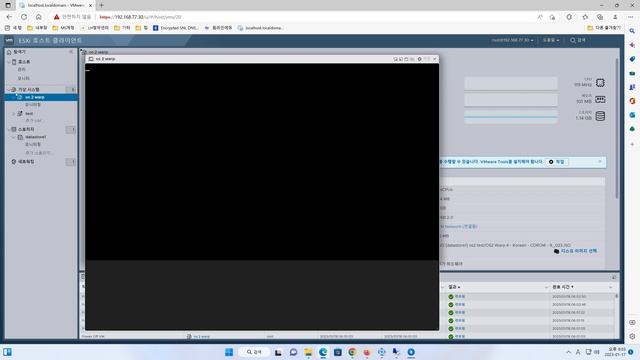Click the magnifier search icon in the ESXi header
640x360 pixels.
(573, 40)
